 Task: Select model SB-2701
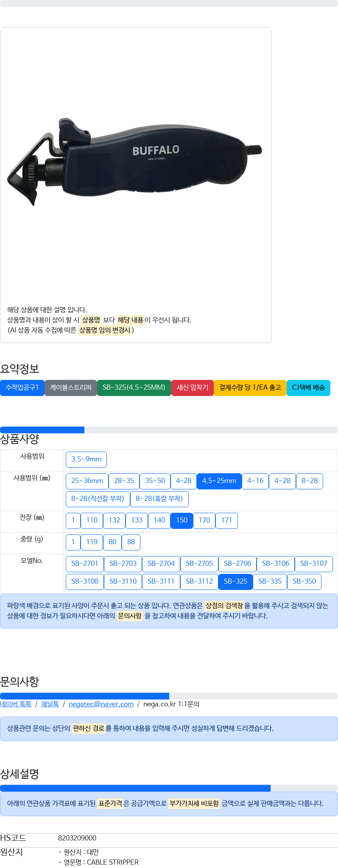85,564
